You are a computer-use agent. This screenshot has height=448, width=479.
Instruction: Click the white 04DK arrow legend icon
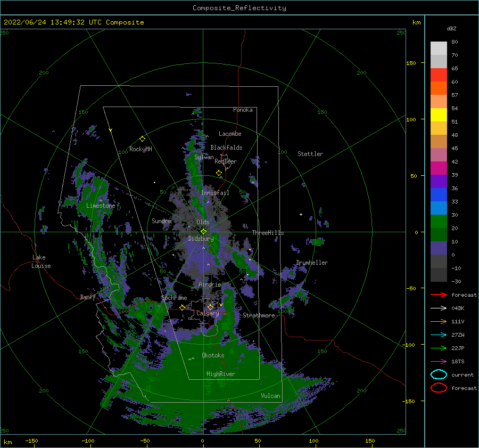(439, 308)
